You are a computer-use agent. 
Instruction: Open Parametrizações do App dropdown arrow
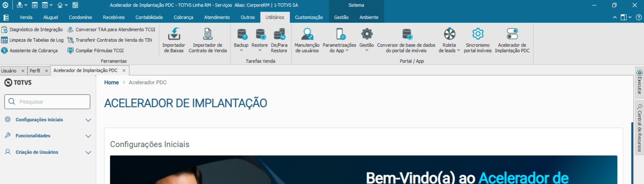point(347,51)
